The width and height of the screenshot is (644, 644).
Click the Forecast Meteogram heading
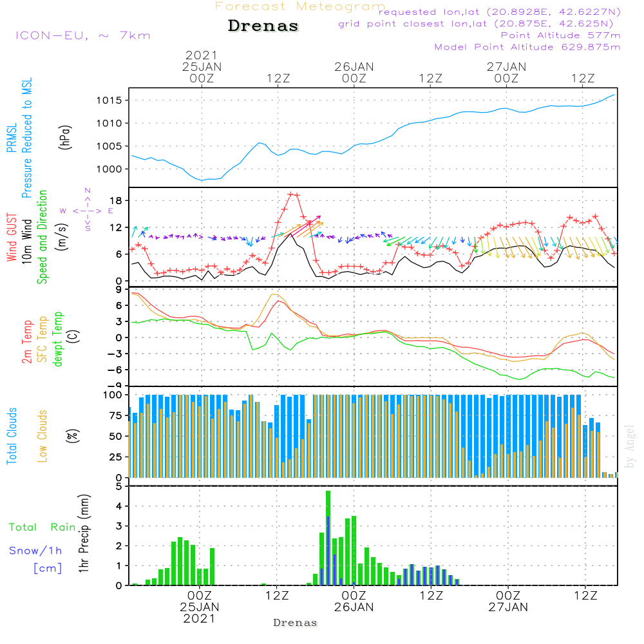[x=300, y=6]
